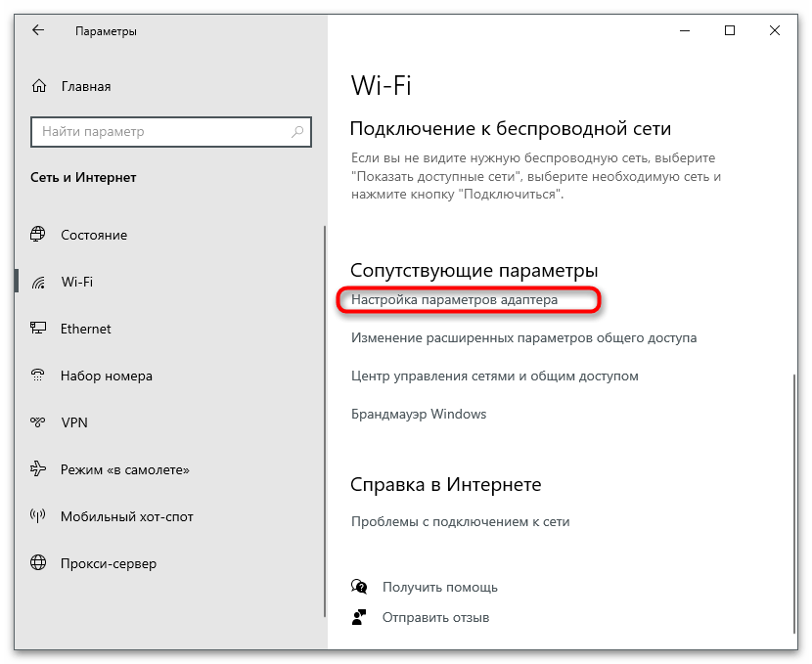Screen dimensions: 812x664
Task: Open Брандмауэр Windows link
Action: point(419,414)
